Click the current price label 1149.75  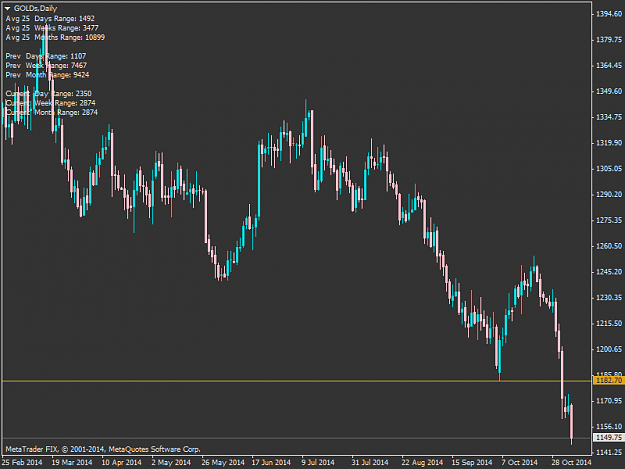tap(609, 438)
